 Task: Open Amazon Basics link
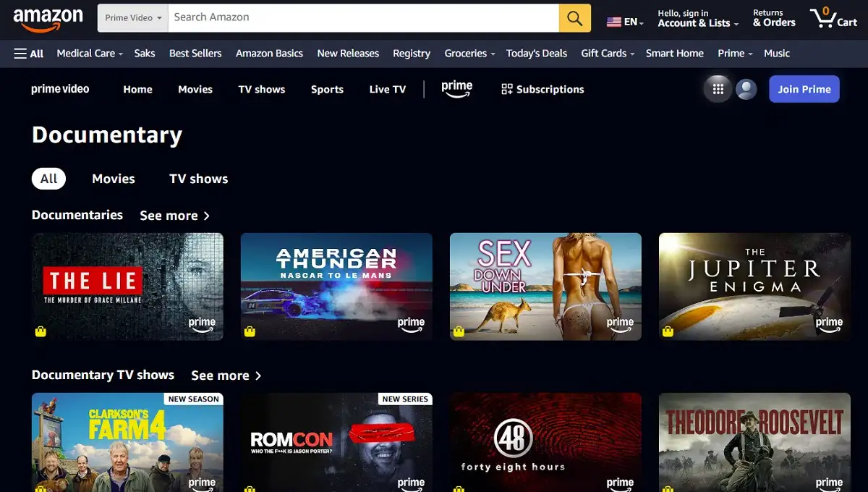pyautogui.click(x=269, y=54)
